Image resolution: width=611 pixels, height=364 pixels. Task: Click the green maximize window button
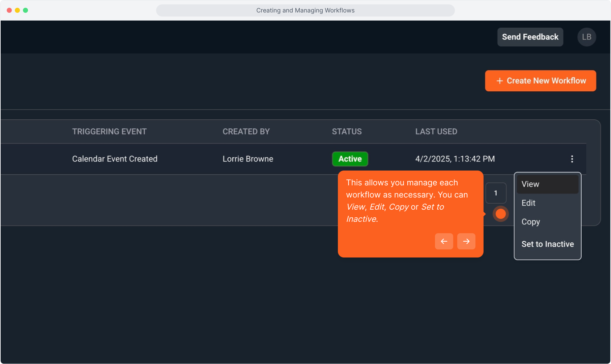coord(26,10)
